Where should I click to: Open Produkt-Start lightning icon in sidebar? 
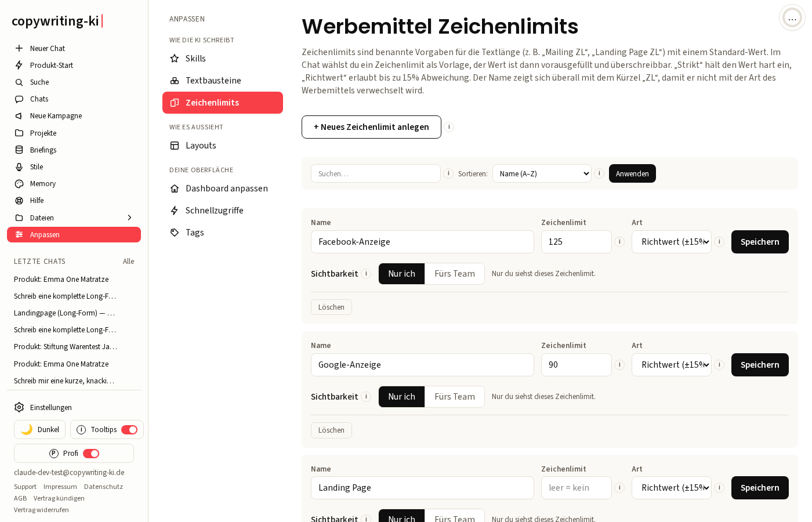tap(19, 65)
